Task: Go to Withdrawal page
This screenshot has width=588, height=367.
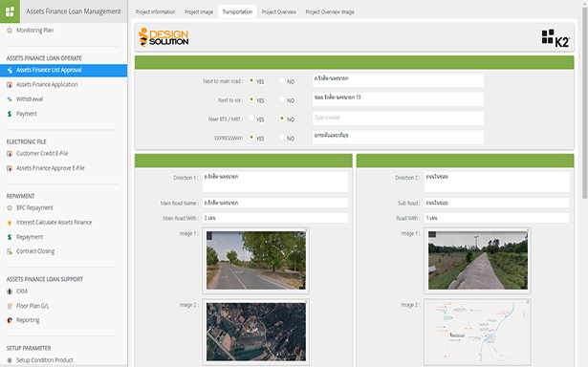Action: click(x=30, y=99)
